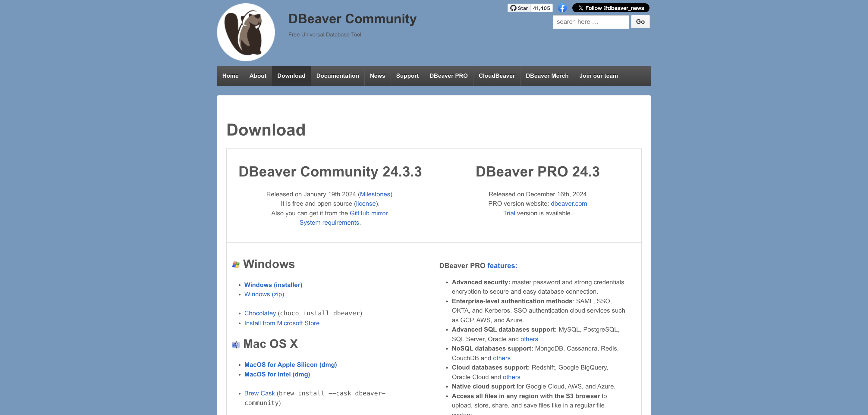Screen dimensions: 868x415
Task: Click Install from Microsoft Store link
Action: click(281, 323)
